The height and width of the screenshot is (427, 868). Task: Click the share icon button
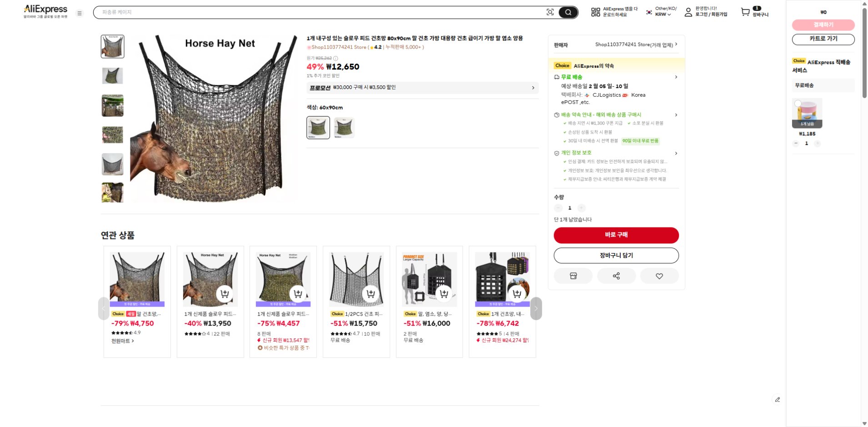[616, 276]
